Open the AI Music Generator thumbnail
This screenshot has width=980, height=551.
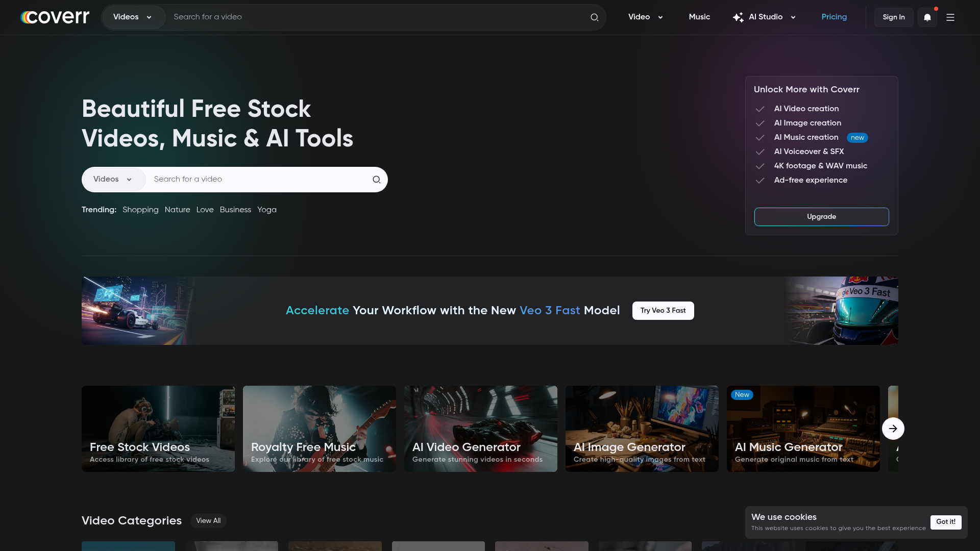(x=802, y=429)
